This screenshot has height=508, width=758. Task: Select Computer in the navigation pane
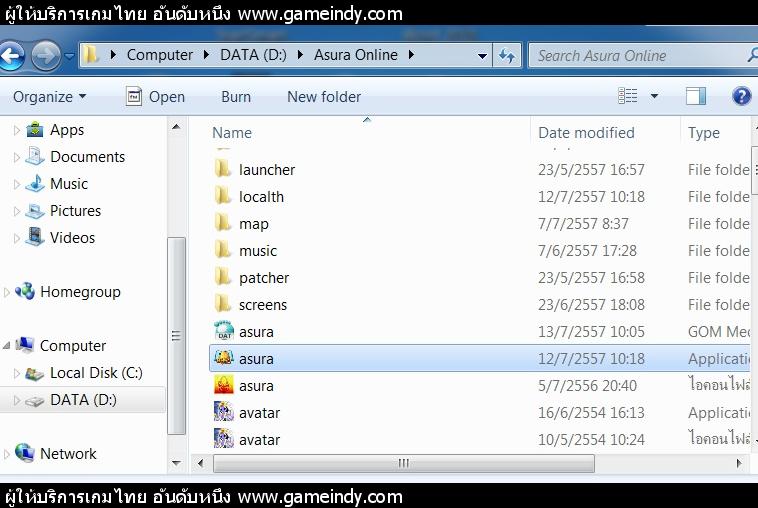(x=73, y=346)
